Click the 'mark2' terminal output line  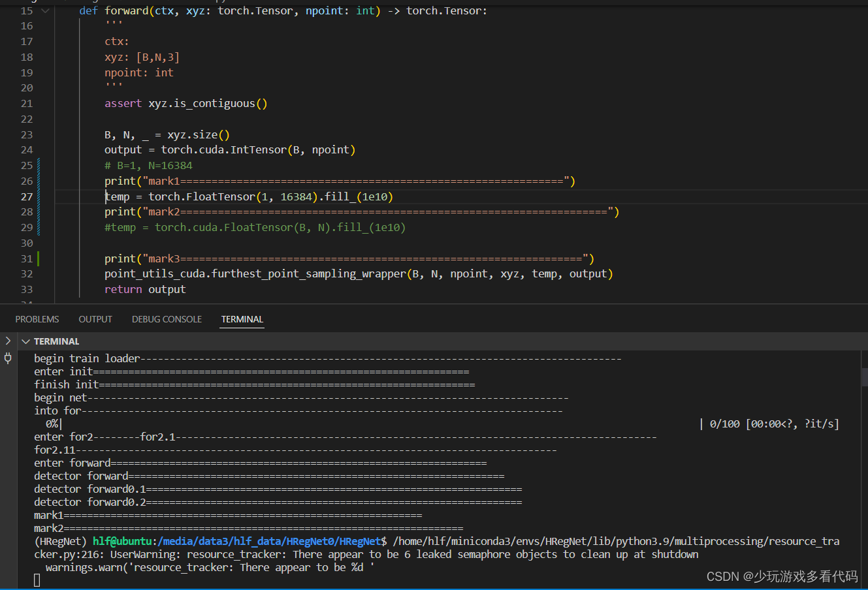coord(248,528)
